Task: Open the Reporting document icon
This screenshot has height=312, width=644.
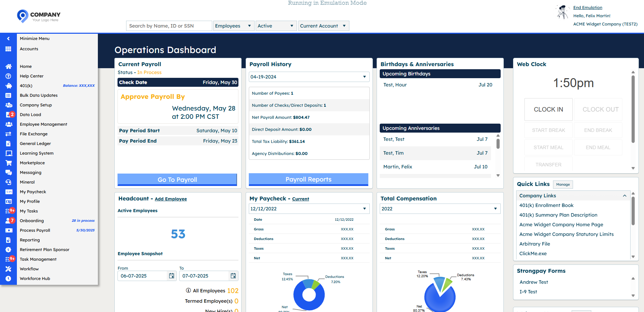Action: point(8,240)
